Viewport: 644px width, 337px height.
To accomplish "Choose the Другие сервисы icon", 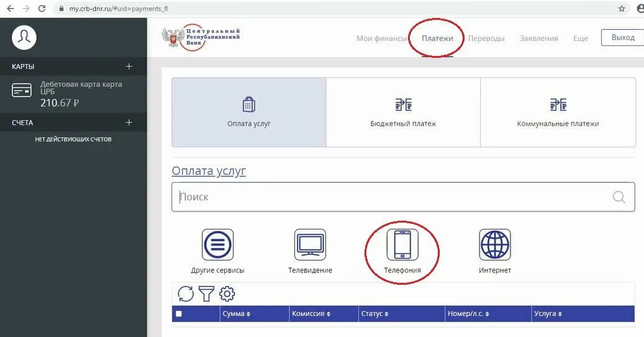I will pos(218,245).
